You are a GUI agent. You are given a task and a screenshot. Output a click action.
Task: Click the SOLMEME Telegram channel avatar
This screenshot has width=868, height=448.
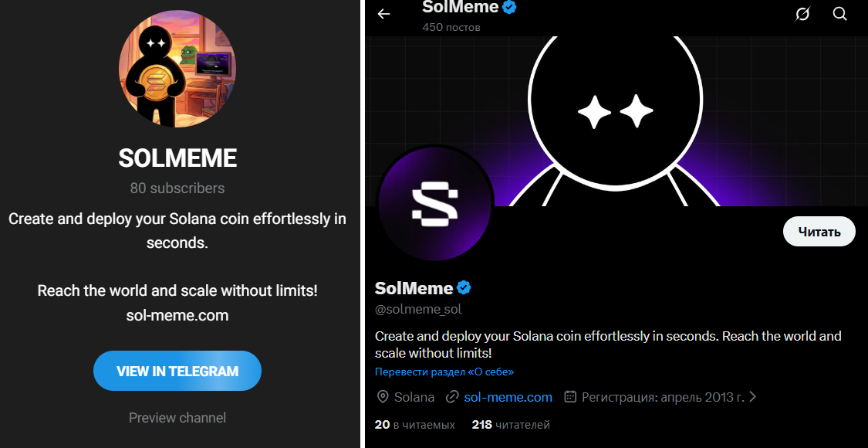pyautogui.click(x=177, y=69)
